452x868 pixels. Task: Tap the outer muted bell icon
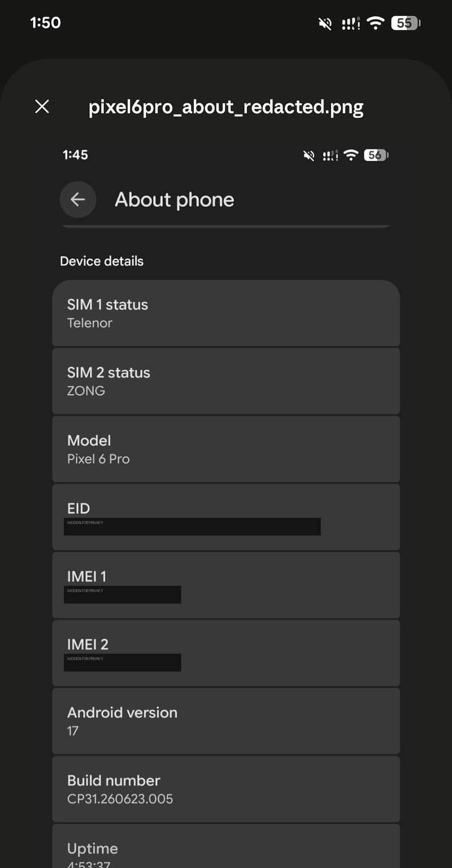[x=325, y=24]
